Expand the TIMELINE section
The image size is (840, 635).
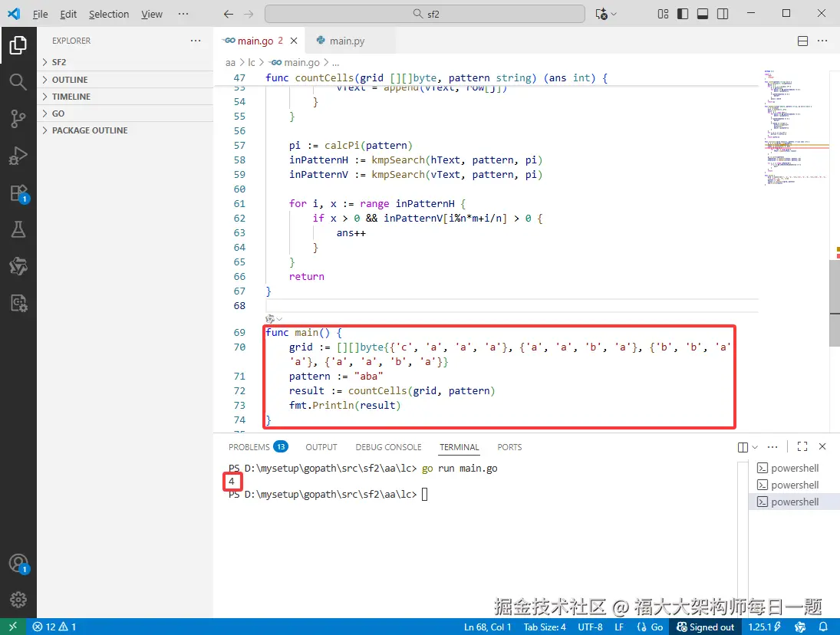[x=125, y=97]
